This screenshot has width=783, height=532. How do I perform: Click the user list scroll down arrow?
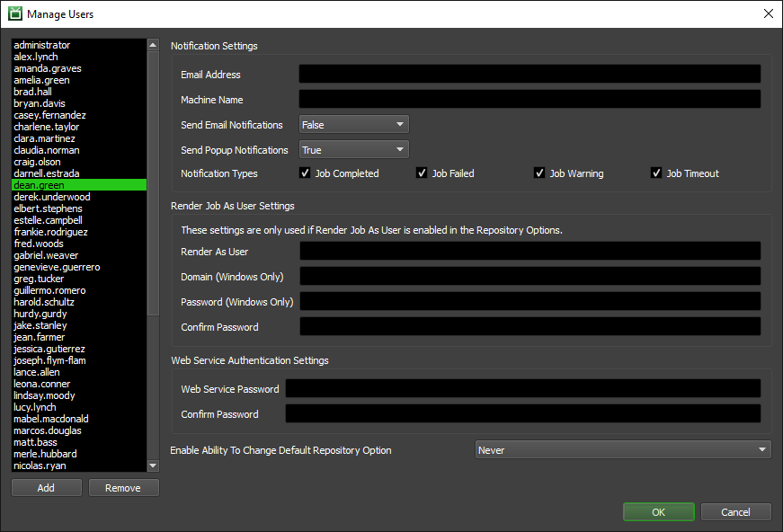point(154,465)
